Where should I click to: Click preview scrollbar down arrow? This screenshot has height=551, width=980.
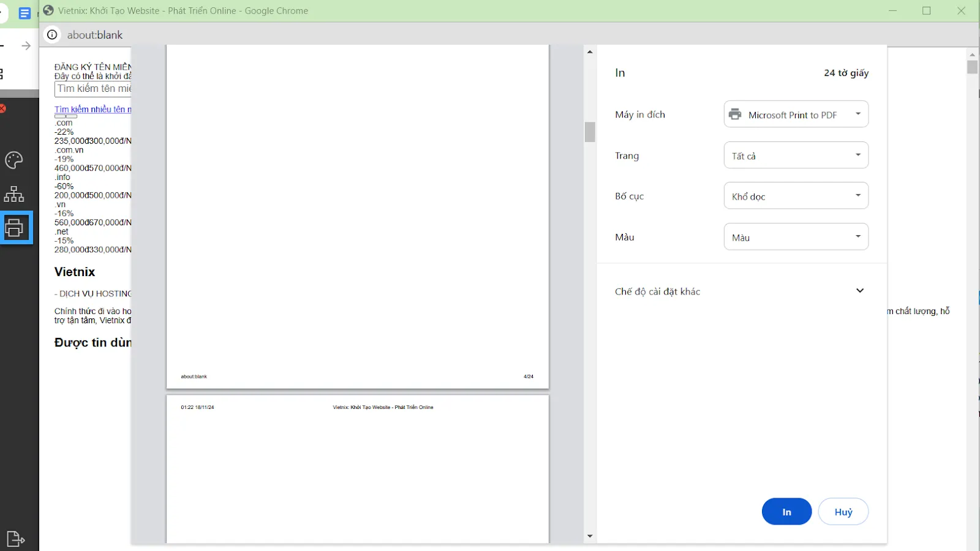(x=590, y=536)
